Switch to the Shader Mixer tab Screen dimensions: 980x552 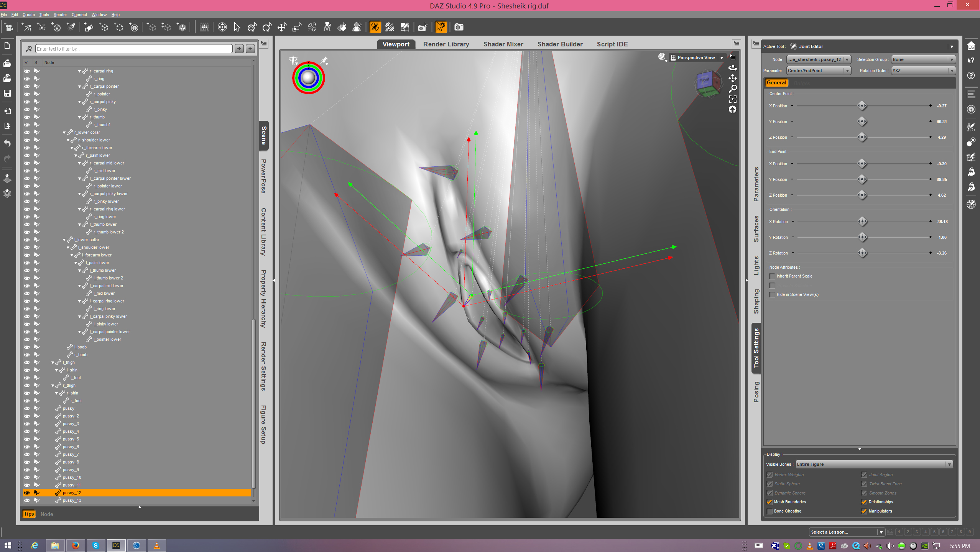tap(503, 44)
